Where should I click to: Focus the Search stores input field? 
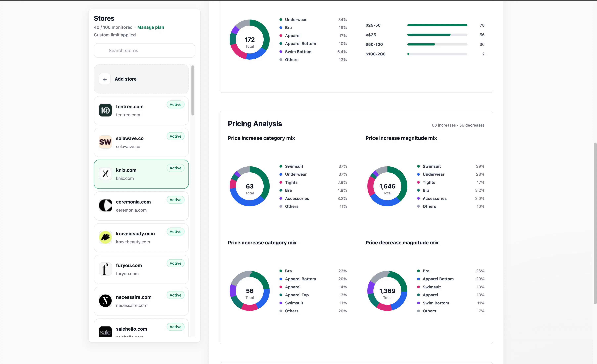pos(144,50)
